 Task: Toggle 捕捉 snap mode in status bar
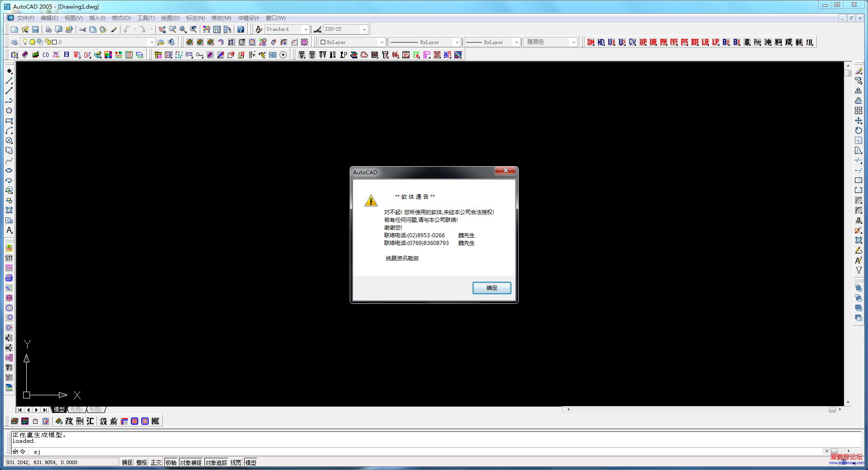tap(127, 462)
